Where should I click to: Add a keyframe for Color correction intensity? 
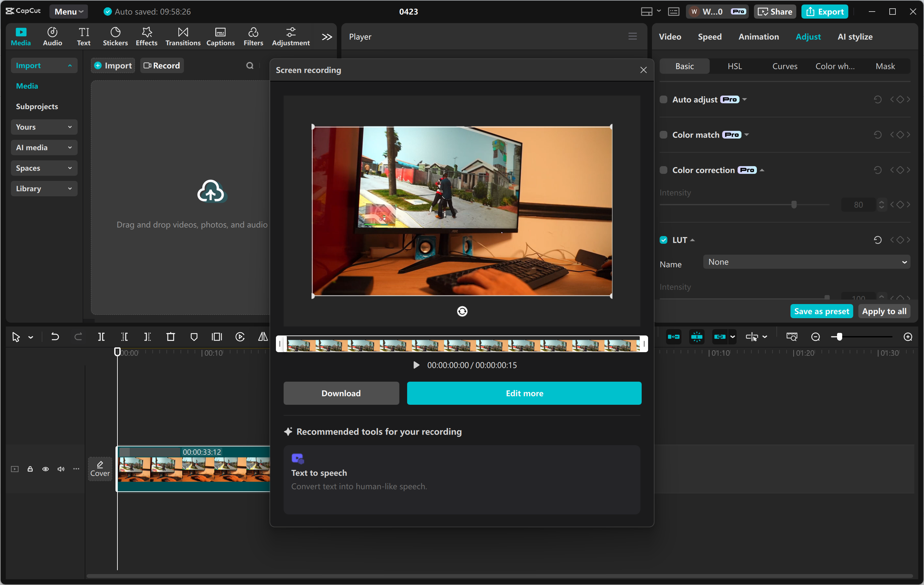tap(900, 205)
